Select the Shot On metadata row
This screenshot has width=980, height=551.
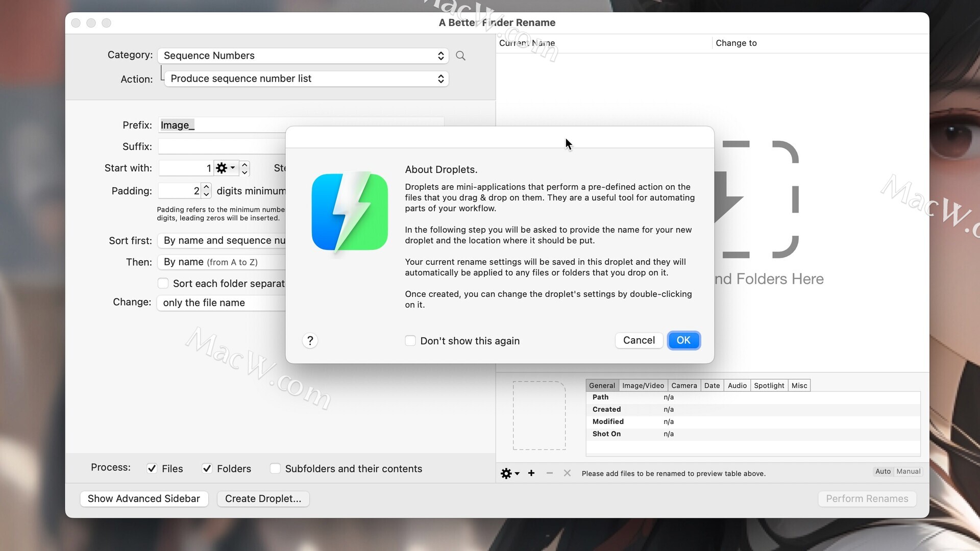[x=753, y=434]
